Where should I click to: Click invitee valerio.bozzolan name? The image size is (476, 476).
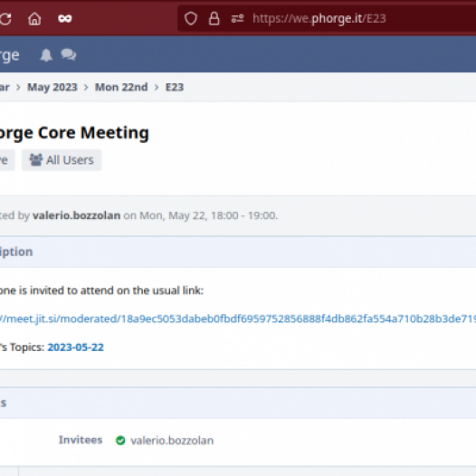click(x=172, y=440)
